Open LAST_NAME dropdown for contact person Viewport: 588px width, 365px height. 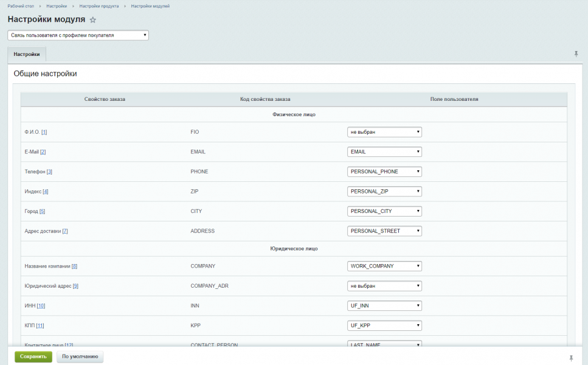(384, 344)
